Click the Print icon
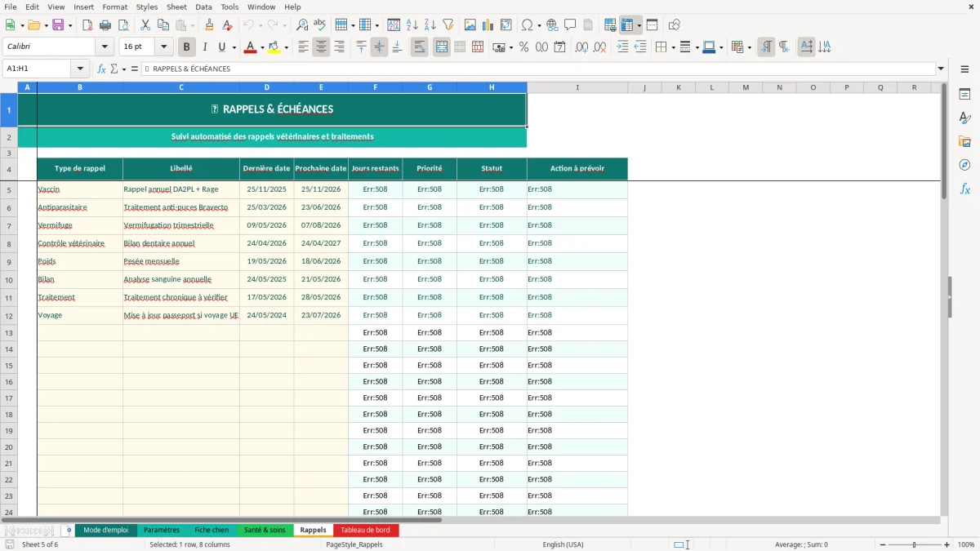 (x=105, y=25)
